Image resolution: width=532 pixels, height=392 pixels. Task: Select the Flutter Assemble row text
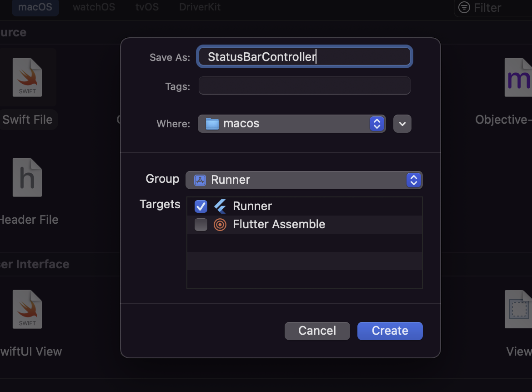pos(279,224)
